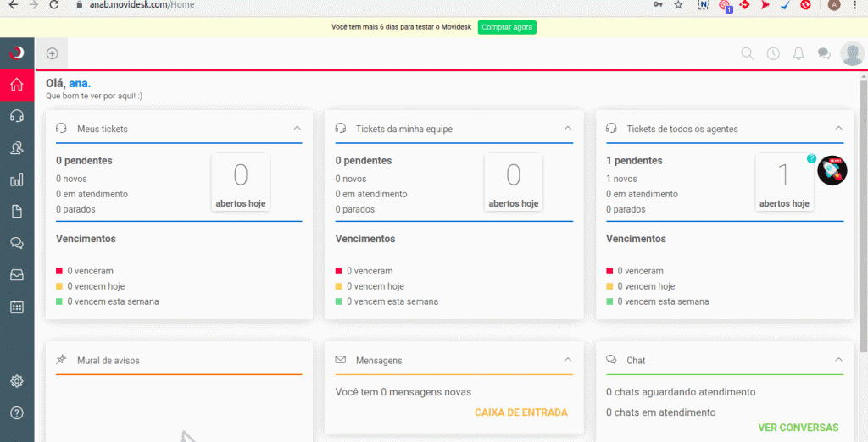Screen dimensions: 868x442
Task: Open the CAIXA DE ENTRADA link
Action: [x=520, y=412]
